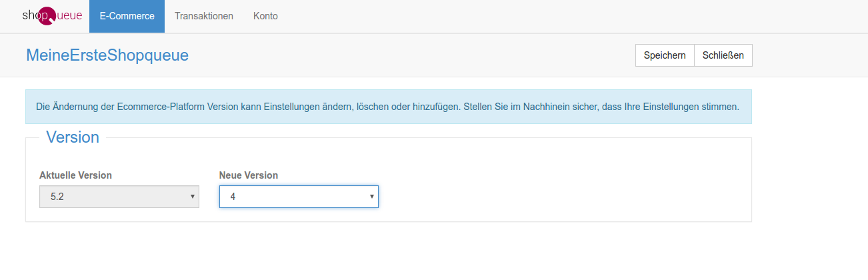Click the Version section heading

tap(73, 137)
